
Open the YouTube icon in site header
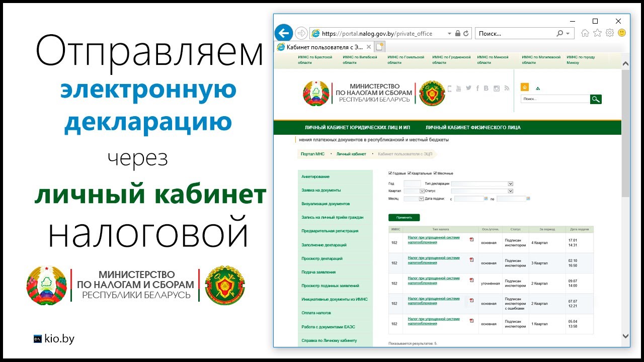[x=458, y=88]
